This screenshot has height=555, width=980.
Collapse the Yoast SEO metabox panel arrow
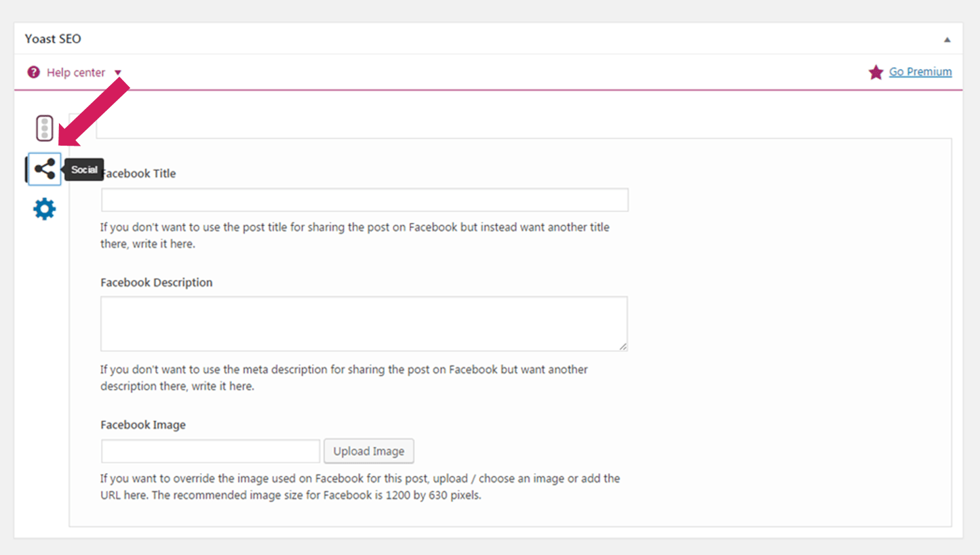point(947,40)
